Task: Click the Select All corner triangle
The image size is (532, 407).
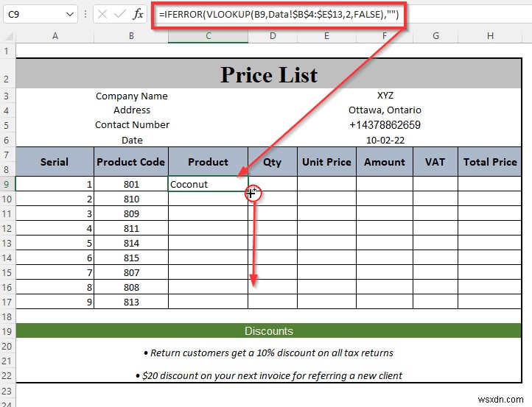Action: click(x=9, y=36)
